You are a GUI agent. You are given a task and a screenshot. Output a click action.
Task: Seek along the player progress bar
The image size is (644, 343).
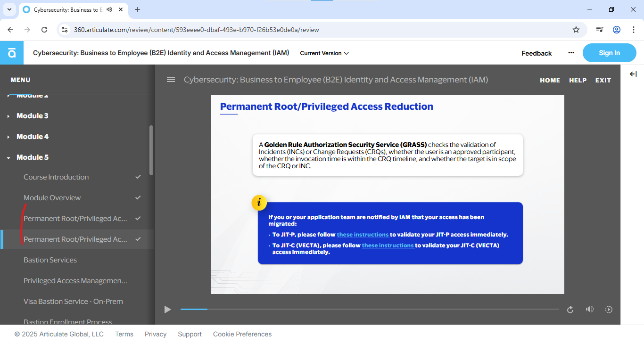coord(370,309)
